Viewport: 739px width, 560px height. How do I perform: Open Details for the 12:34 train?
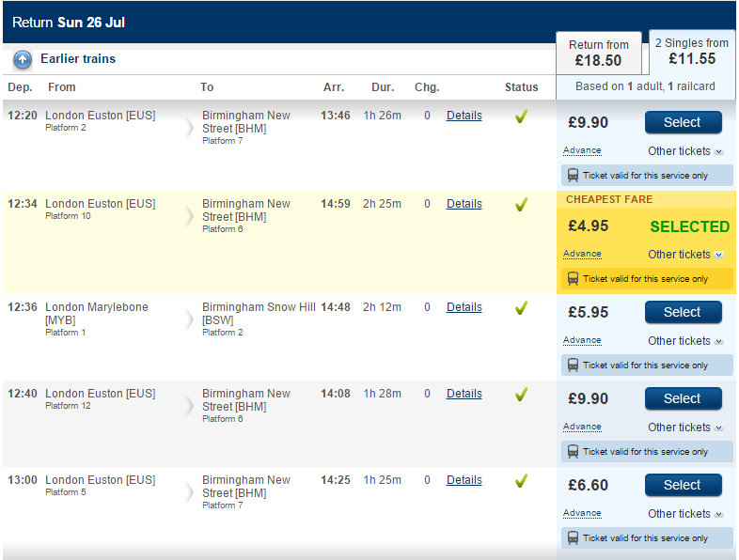coord(464,204)
